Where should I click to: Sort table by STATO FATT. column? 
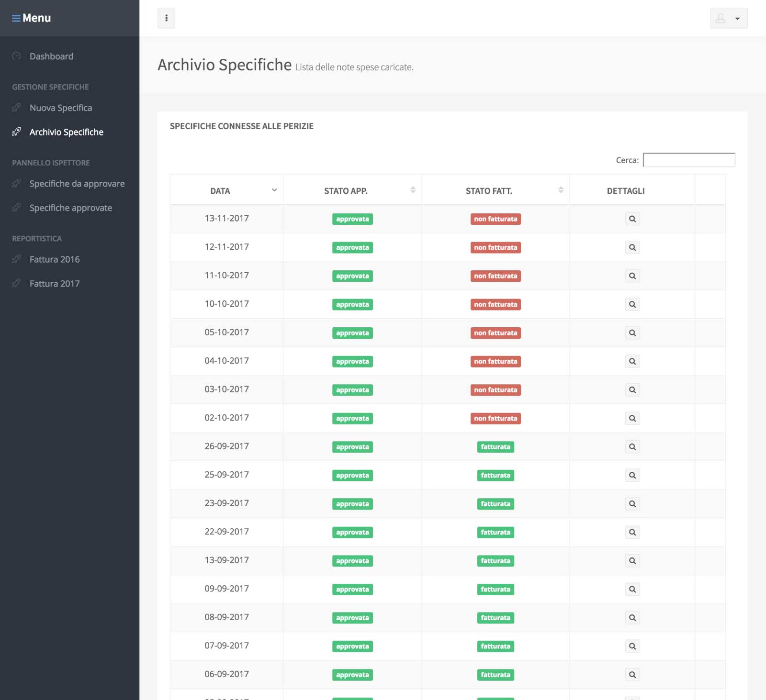click(496, 190)
